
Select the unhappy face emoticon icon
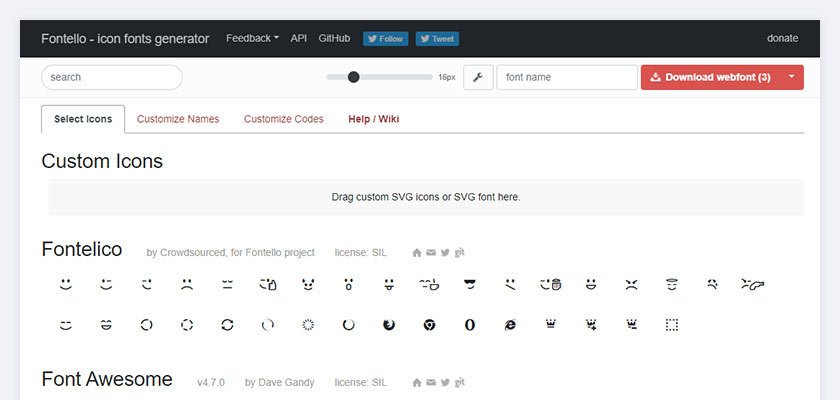186,284
